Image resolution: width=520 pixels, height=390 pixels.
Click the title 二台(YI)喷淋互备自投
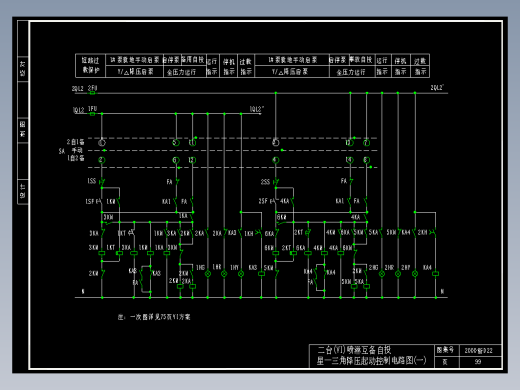[x=354, y=350]
